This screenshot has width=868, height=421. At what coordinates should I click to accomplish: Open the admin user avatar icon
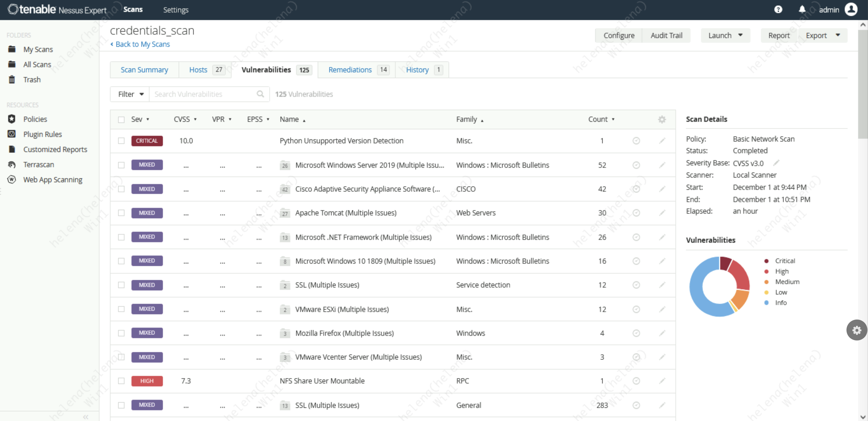[851, 9]
